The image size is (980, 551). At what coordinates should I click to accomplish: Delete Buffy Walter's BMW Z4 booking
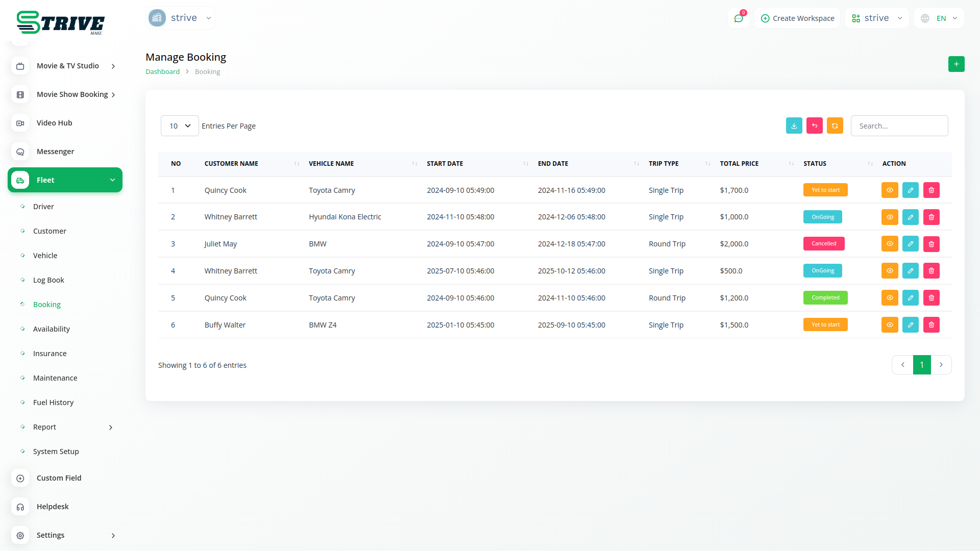(931, 325)
